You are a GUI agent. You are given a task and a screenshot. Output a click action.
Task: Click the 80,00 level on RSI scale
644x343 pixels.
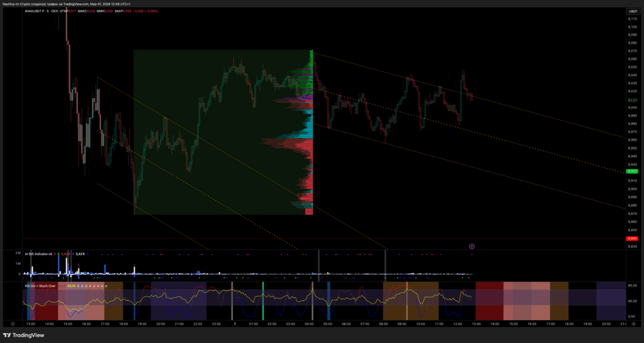coord(632,286)
